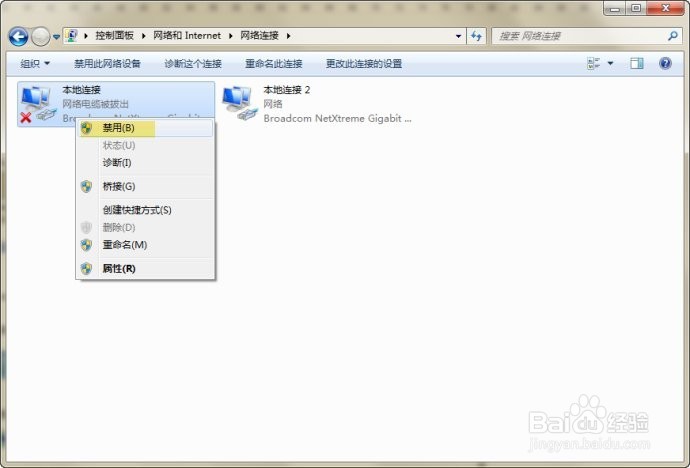Image resolution: width=690 pixels, height=468 pixels.
Task: Open the recent pages dropdown arrow
Action: [56, 37]
